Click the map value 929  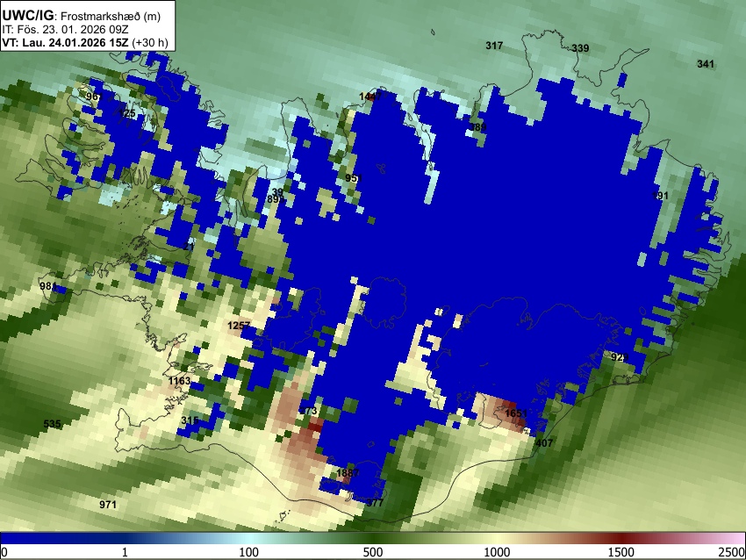tap(620, 357)
